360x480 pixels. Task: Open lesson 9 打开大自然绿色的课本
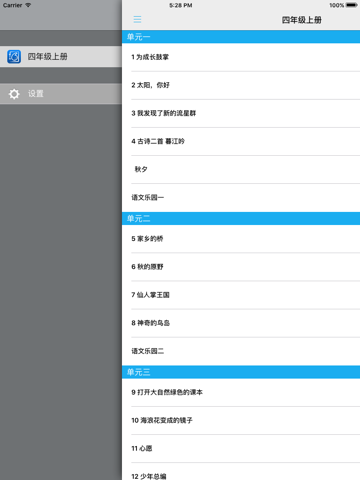tap(241, 392)
